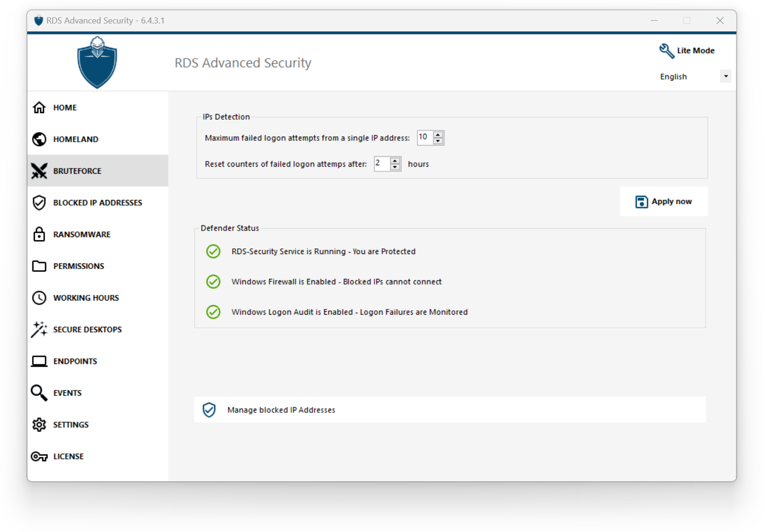Viewport: 765px width, 532px height.
Task: Click the 'Defender Status' group label
Action: coord(230,228)
